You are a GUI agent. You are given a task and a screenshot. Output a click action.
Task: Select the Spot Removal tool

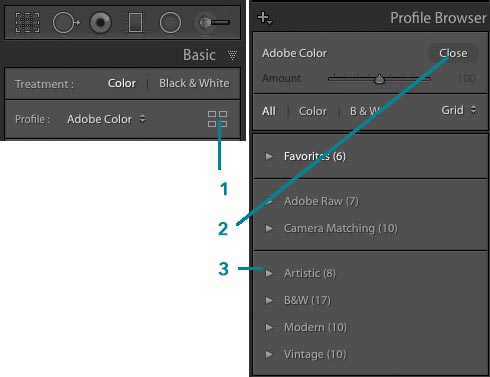pos(66,23)
